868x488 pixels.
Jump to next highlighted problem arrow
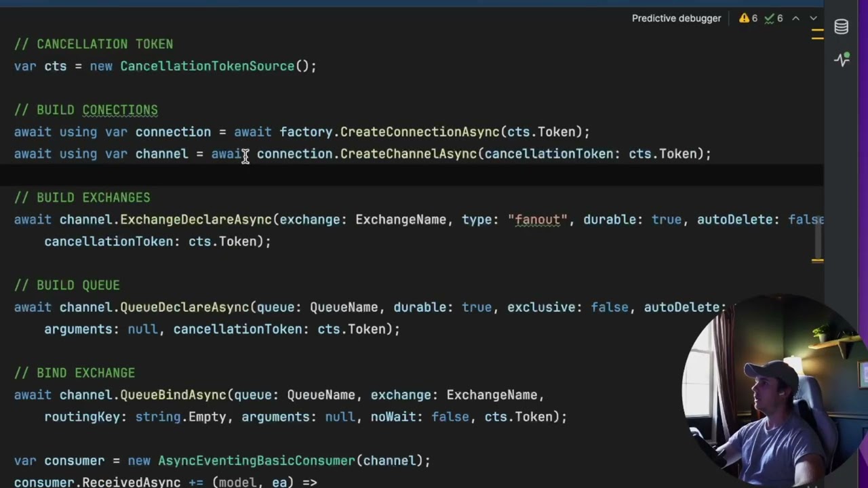coord(814,18)
